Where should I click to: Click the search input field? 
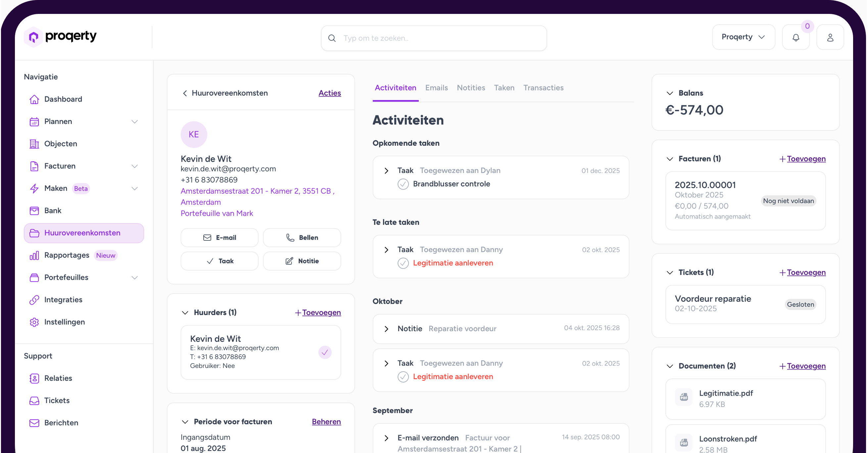click(x=438, y=38)
